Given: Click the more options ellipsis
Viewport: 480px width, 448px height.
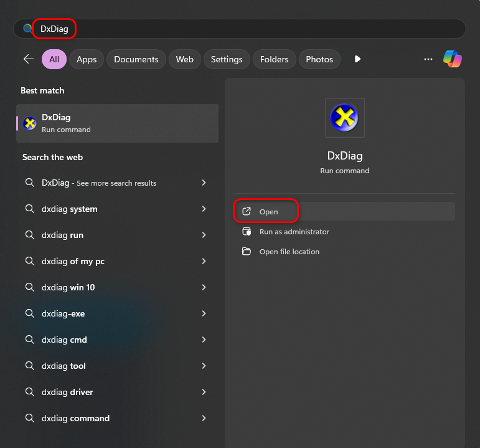Looking at the screenshot, I should click(x=428, y=59).
